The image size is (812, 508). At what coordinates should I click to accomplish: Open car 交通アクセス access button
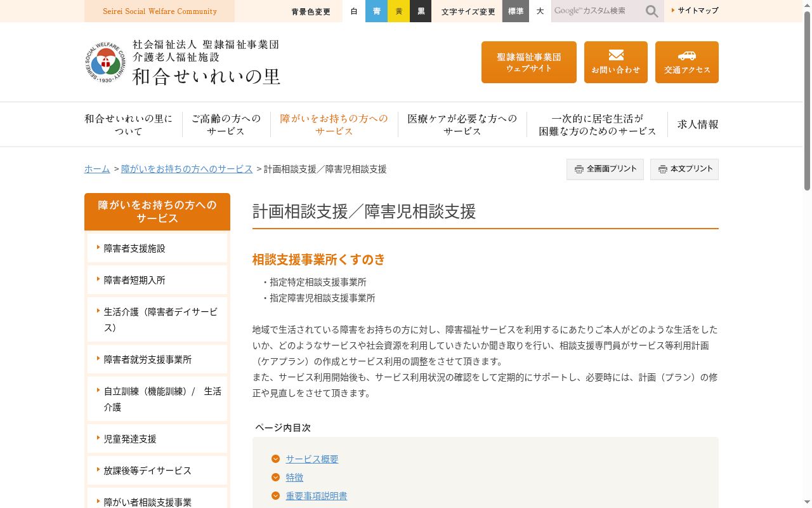tap(687, 62)
